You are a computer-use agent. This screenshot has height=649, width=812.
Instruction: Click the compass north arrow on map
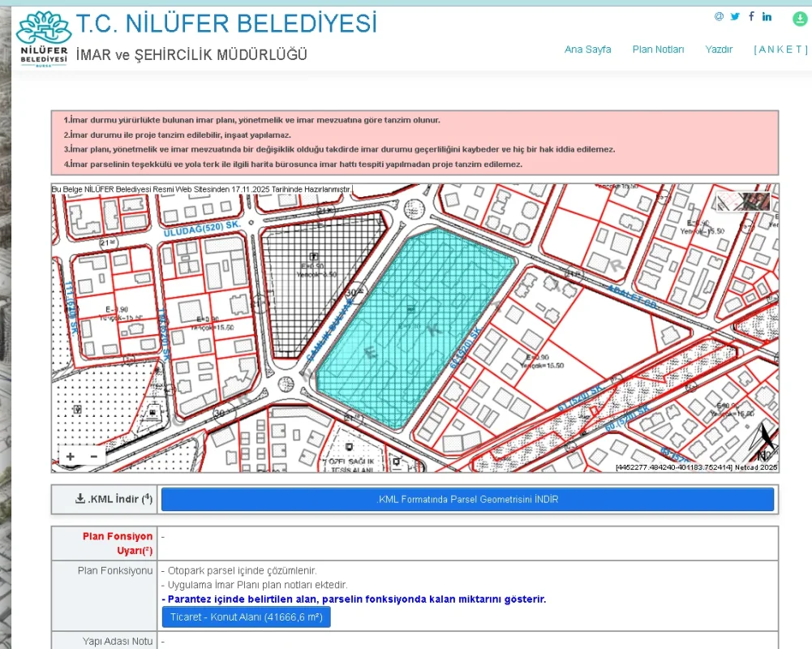click(x=764, y=445)
